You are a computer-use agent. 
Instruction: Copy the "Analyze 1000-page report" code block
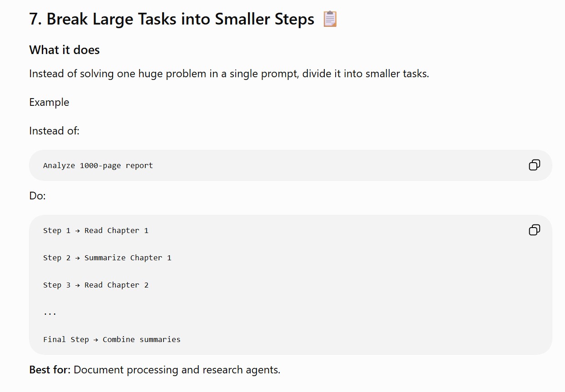click(x=535, y=165)
